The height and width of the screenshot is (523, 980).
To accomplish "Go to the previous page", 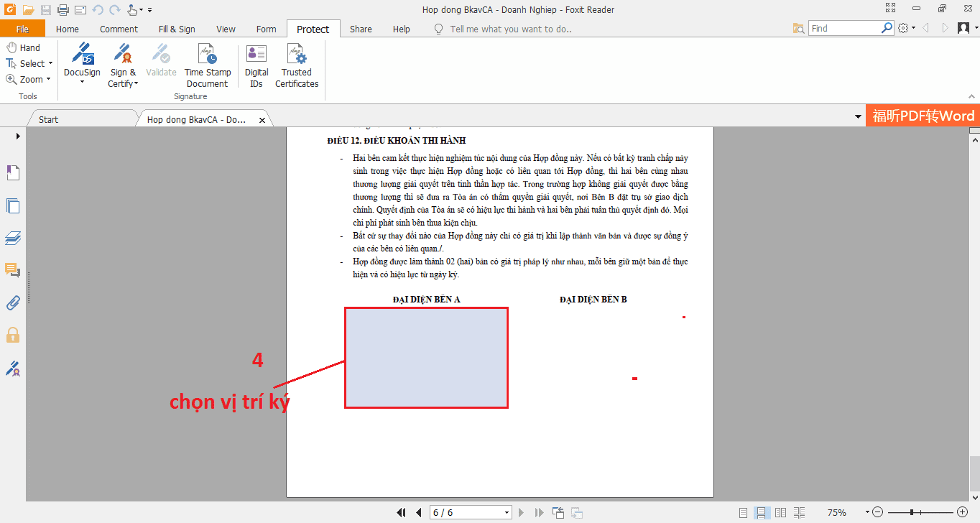I will [x=418, y=512].
